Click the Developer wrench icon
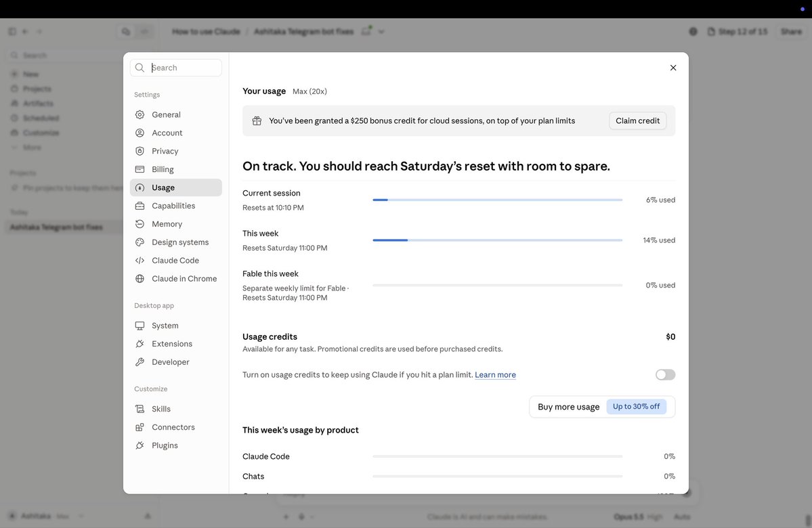This screenshot has width=812, height=528. click(140, 362)
